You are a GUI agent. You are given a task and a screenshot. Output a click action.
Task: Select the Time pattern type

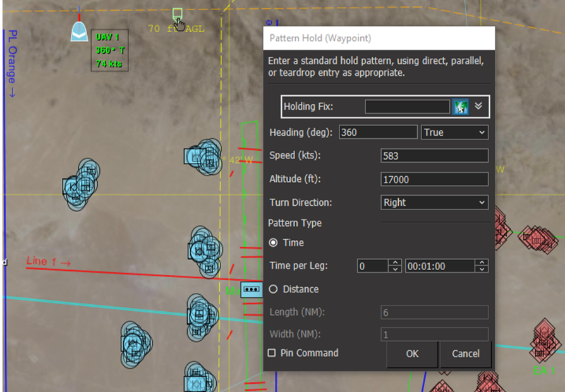pyautogui.click(x=274, y=242)
